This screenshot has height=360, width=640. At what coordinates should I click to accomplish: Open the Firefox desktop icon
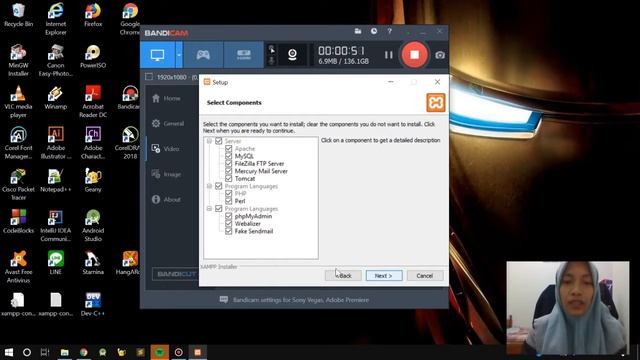click(x=93, y=15)
